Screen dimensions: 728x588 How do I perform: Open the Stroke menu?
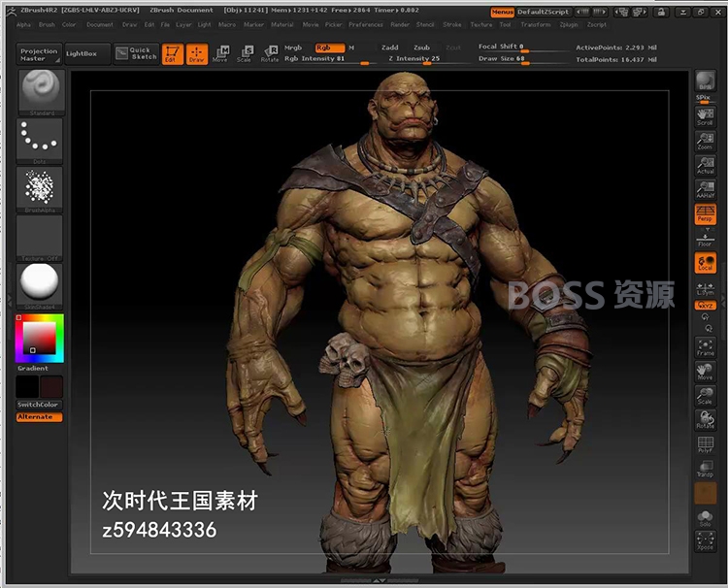[452, 24]
